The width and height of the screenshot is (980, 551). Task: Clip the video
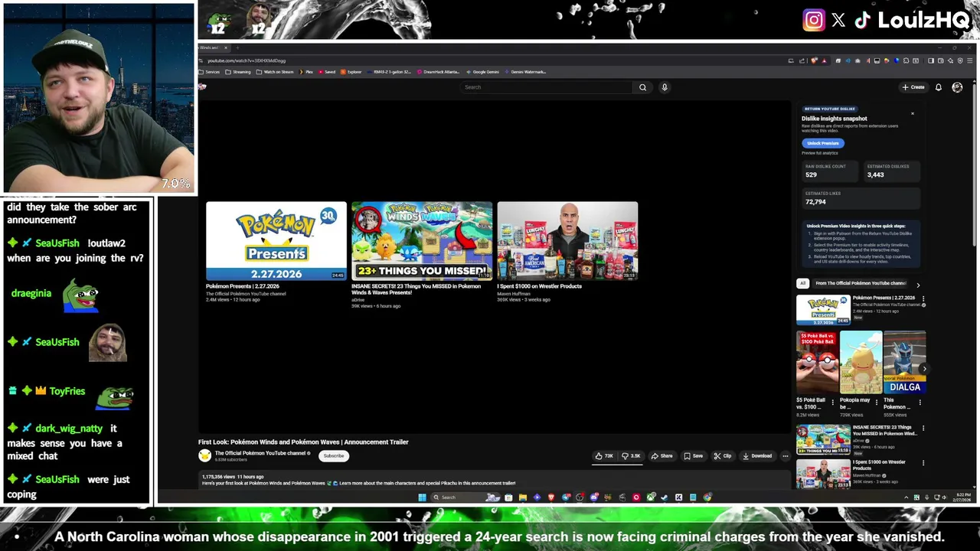pos(723,456)
